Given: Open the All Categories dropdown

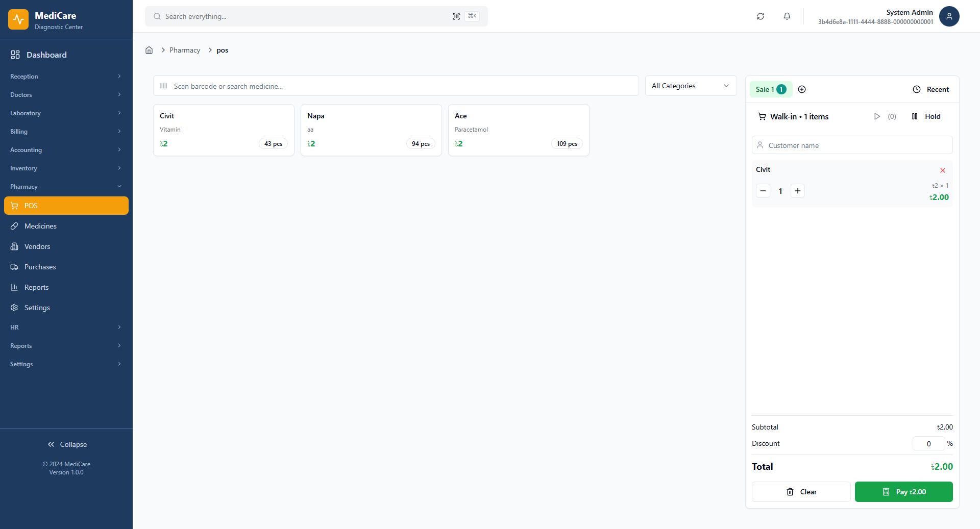Looking at the screenshot, I should (690, 86).
